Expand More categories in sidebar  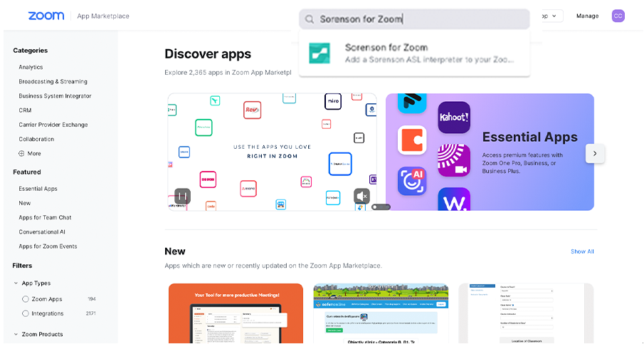[x=30, y=153]
